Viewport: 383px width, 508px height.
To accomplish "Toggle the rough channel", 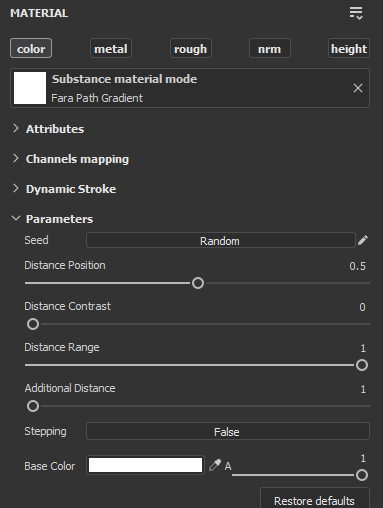I will click(x=191, y=48).
